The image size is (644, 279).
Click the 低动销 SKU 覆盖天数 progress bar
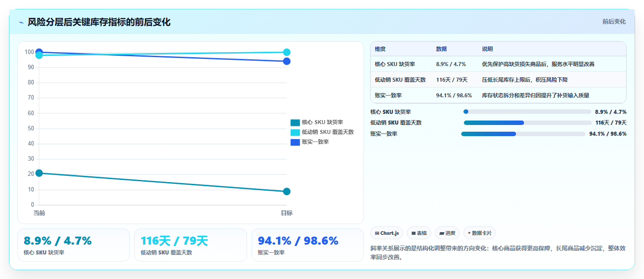(x=528, y=123)
